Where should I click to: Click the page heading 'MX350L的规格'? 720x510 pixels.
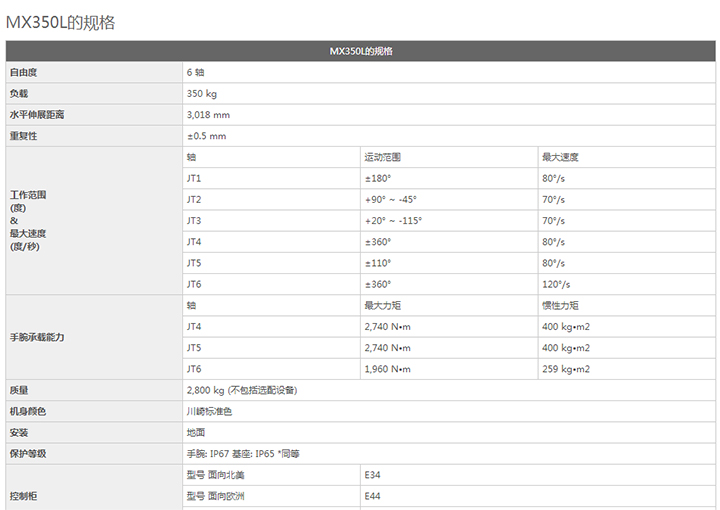click(x=61, y=22)
